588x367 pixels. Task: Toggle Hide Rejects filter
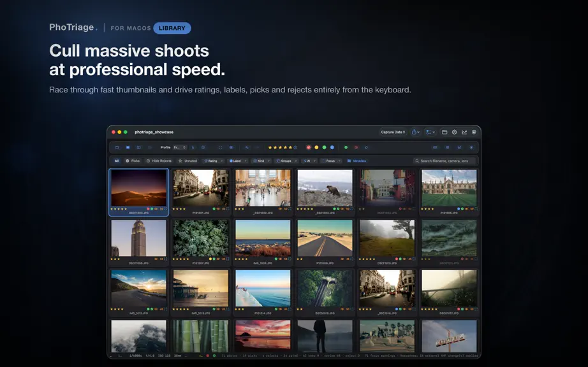[159, 161]
